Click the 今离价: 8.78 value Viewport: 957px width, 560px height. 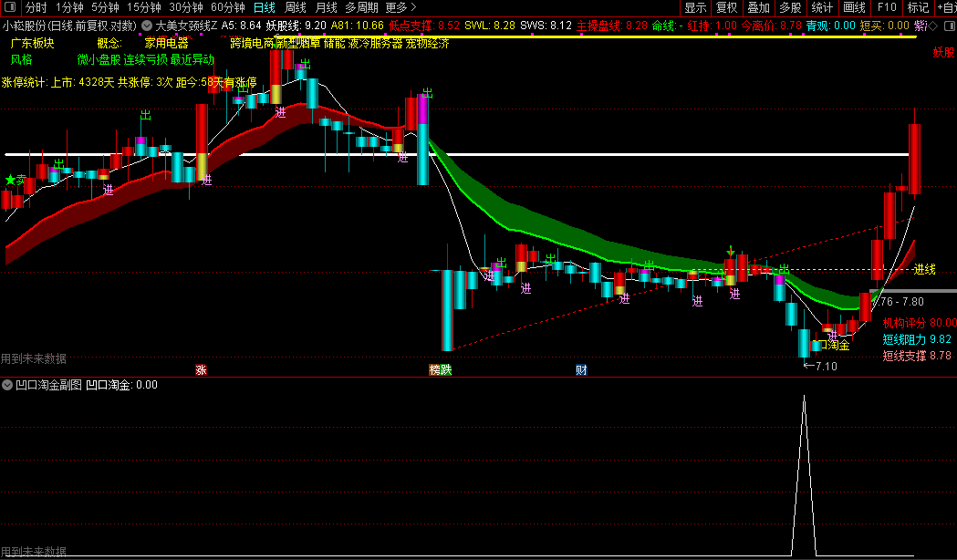pyautogui.click(x=772, y=26)
